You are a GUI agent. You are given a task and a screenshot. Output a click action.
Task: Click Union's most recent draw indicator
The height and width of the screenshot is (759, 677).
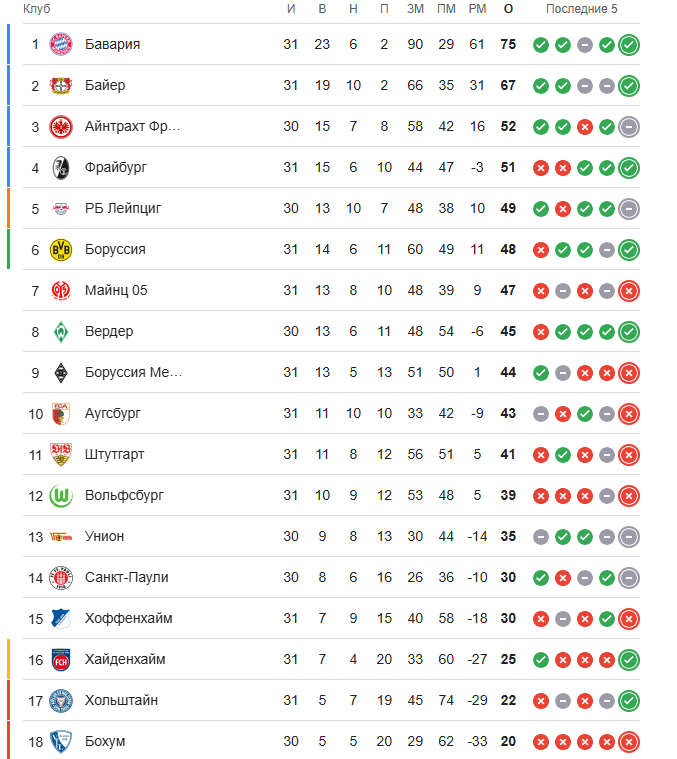tap(629, 536)
